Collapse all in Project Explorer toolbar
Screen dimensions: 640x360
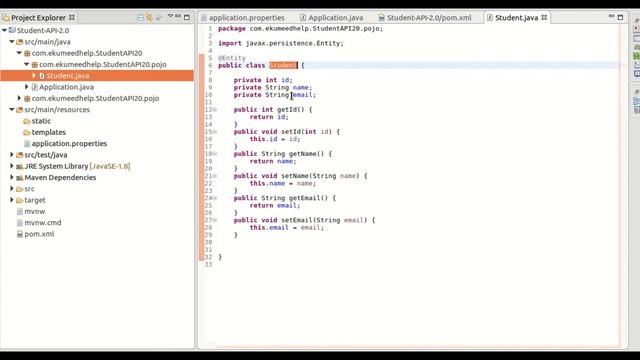(141, 18)
